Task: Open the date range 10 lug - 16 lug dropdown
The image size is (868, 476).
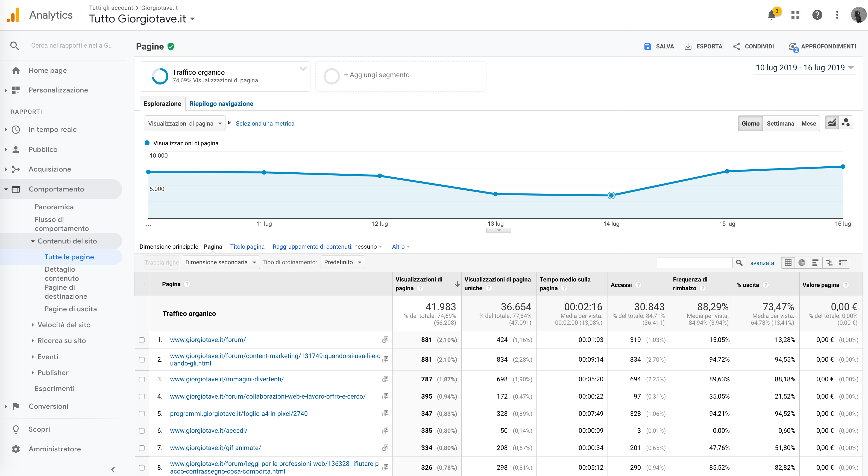Action: (x=804, y=68)
